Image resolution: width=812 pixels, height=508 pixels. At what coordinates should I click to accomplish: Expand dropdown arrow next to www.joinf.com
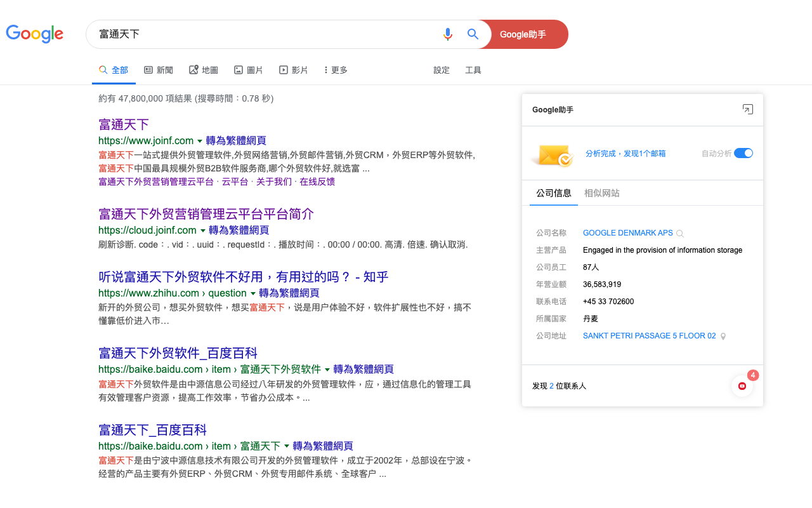[200, 141]
